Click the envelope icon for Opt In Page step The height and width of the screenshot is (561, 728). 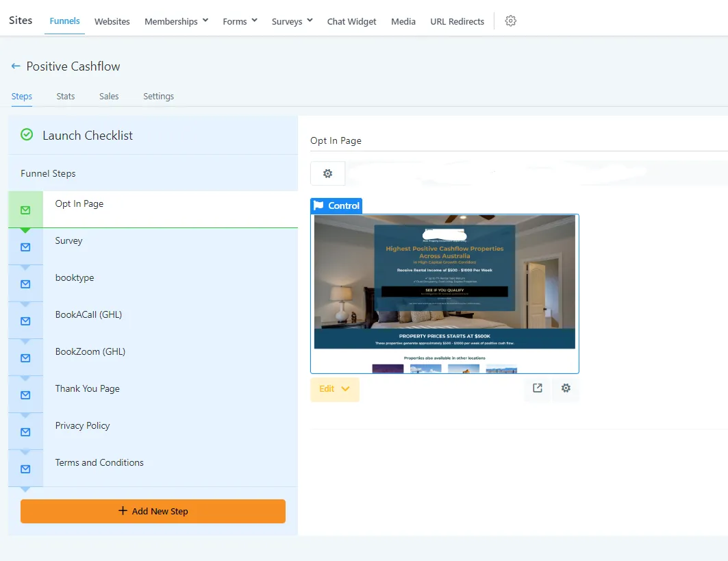pyautogui.click(x=25, y=210)
